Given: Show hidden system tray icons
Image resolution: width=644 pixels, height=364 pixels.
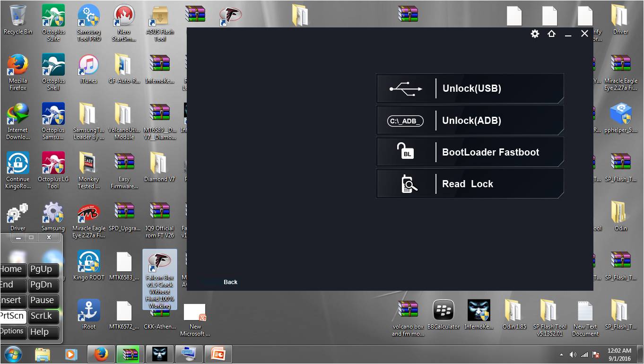Looking at the screenshot, I should tap(561, 354).
